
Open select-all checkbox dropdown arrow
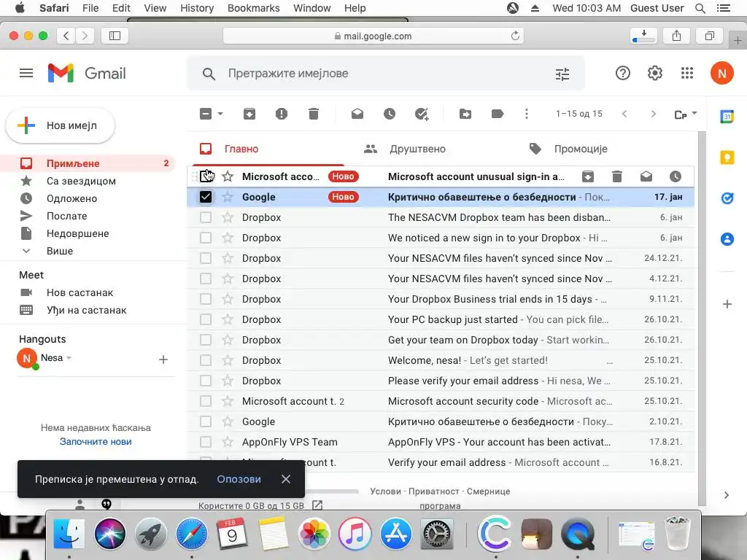(220, 114)
